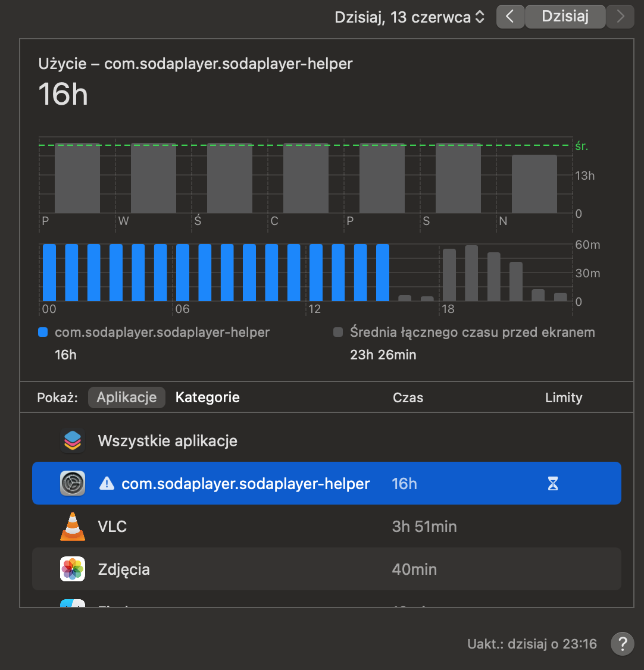Click the Zdjęcia Photos app icon
Viewport: 644px width, 670px height.
point(73,569)
